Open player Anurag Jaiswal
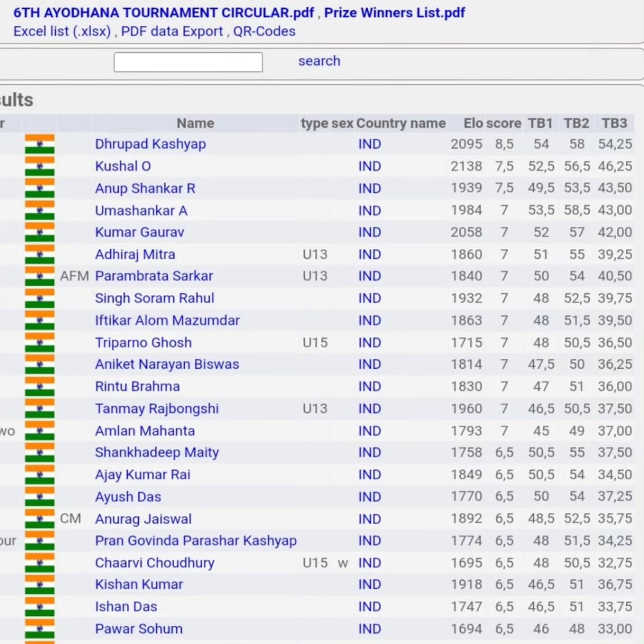The height and width of the screenshot is (644, 644). click(143, 519)
